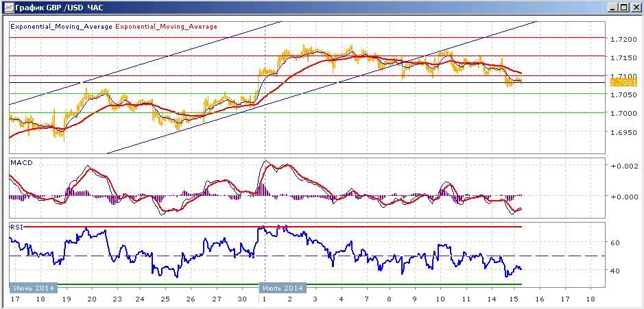Minimize the GBP/USD chart window
Viewport: 644px width, 309px height.
(612, 8)
